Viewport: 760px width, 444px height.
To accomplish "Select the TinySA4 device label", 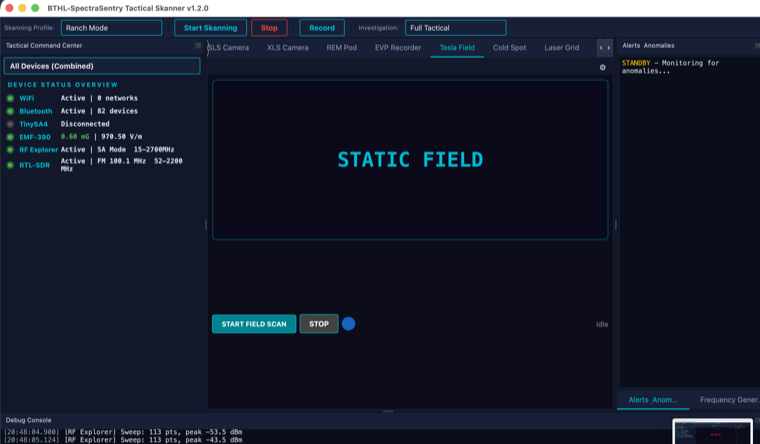I will tap(33, 124).
